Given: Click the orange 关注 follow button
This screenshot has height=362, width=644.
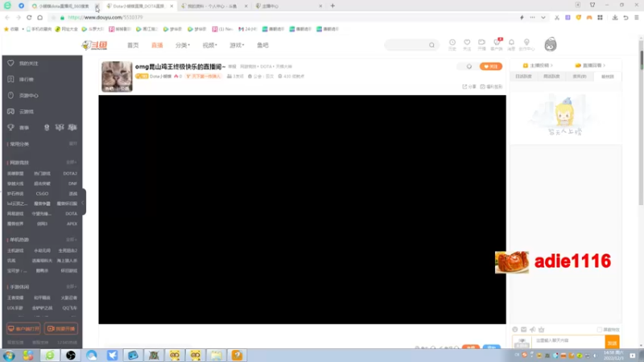Looking at the screenshot, I should tap(491, 67).
